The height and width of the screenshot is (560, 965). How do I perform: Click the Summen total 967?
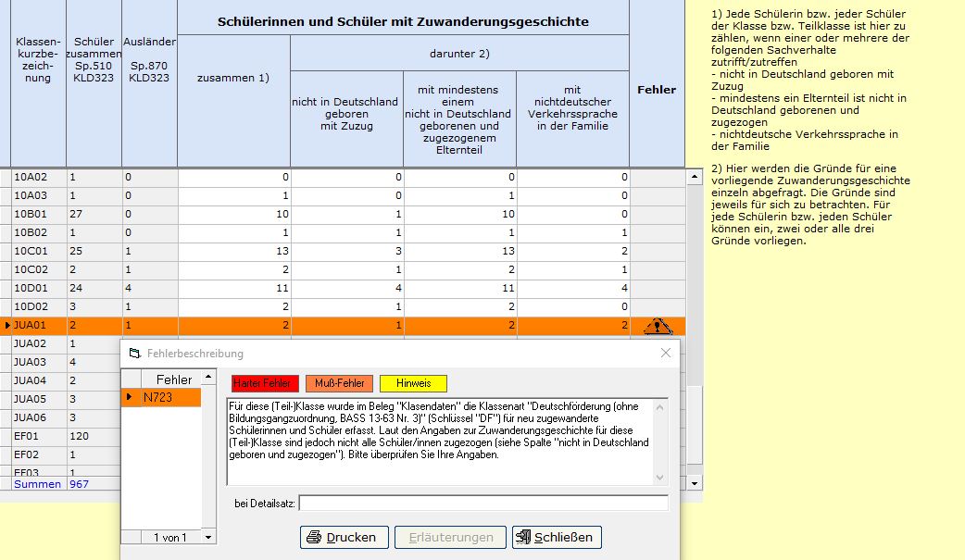click(x=79, y=484)
